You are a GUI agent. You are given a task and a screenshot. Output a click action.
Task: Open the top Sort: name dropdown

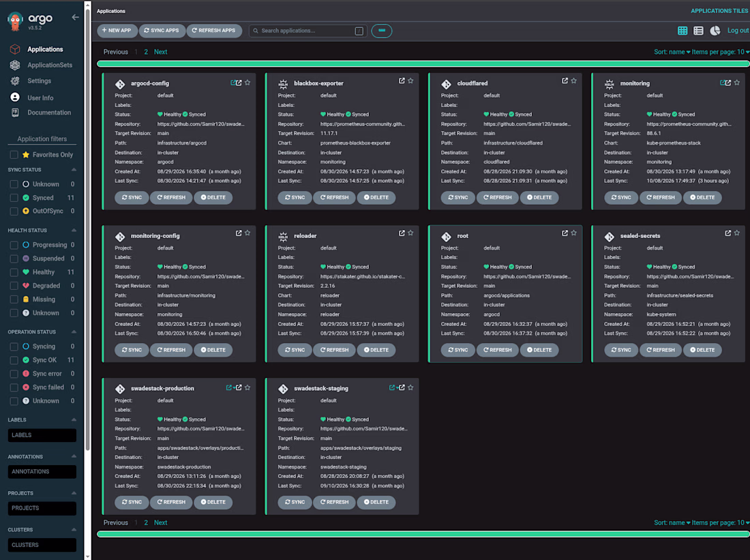(x=672, y=52)
